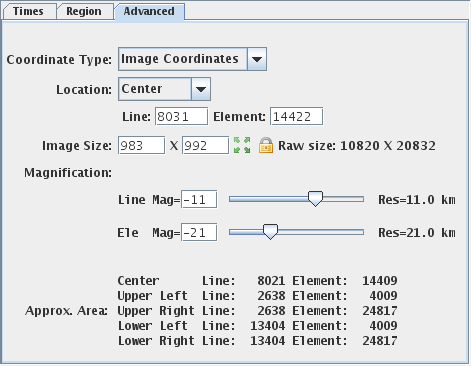Click the image size field showing 983
The image size is (471, 366).
coord(141,145)
